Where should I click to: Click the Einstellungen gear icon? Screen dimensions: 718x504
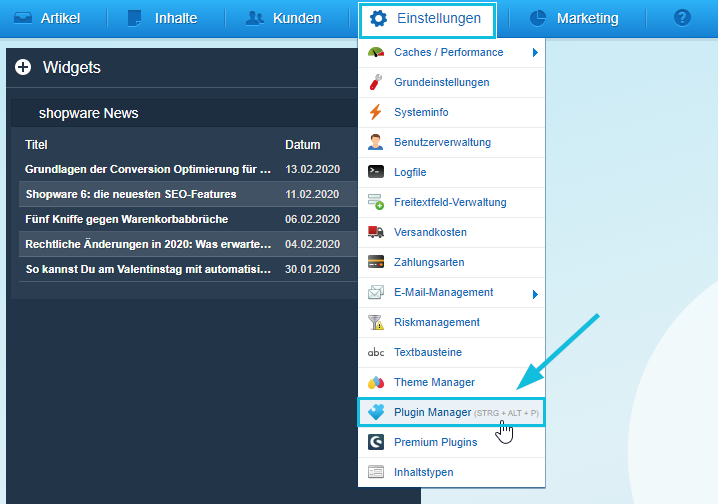click(378, 19)
